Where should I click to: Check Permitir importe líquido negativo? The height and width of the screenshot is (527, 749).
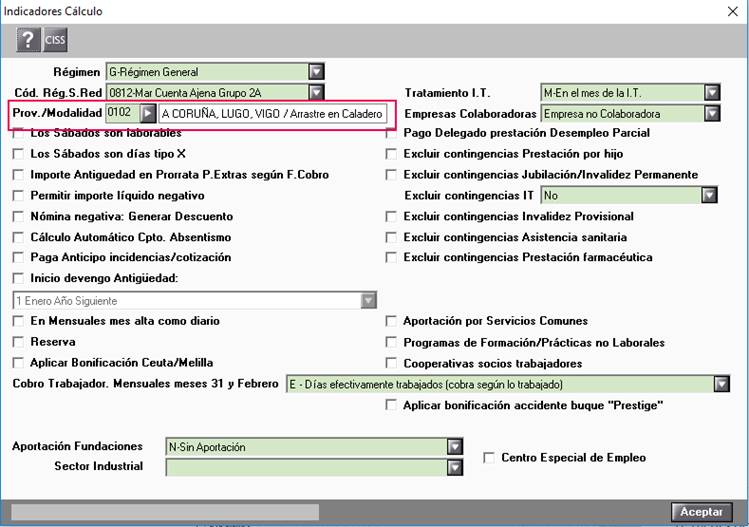(18, 195)
